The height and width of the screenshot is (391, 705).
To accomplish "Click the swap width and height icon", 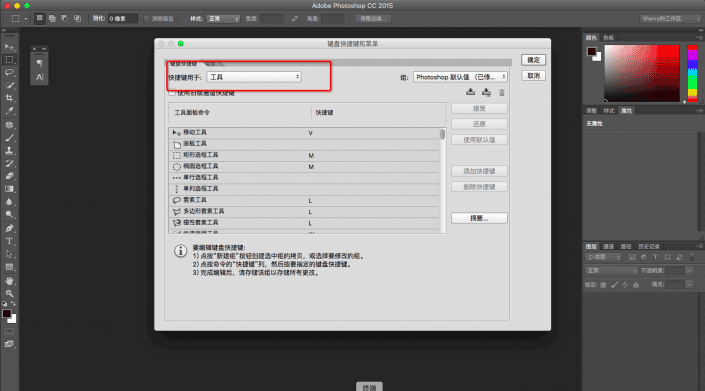I will 294,18.
